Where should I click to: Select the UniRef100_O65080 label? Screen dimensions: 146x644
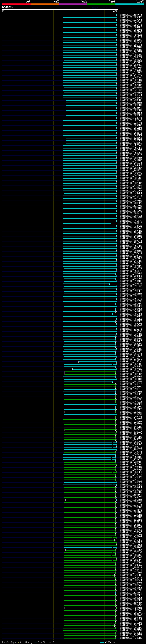click(x=131, y=77)
